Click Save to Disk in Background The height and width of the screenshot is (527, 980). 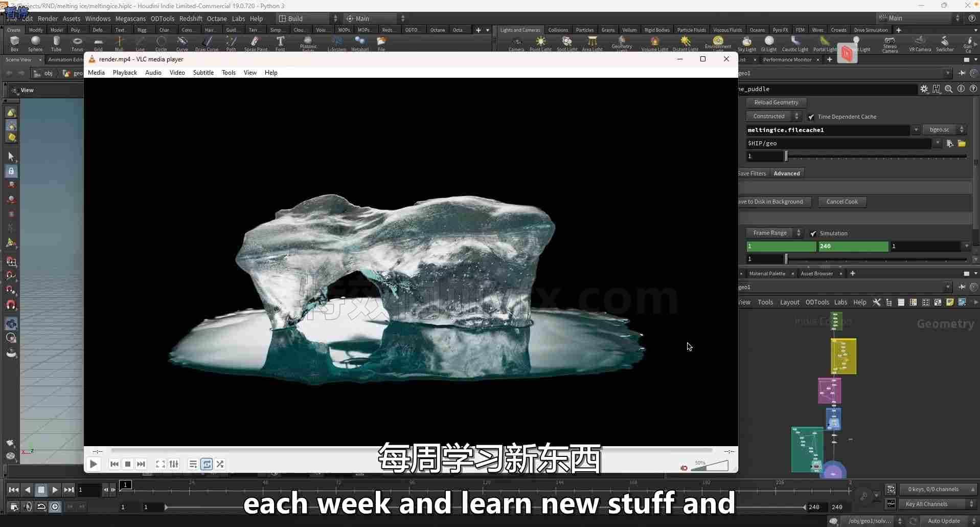774,202
